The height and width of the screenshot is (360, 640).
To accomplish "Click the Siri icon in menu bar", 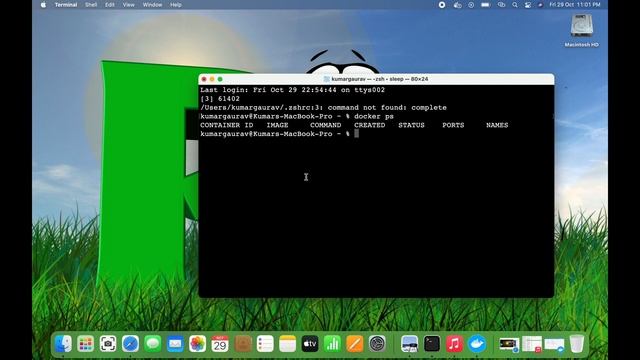I will (x=540, y=5).
